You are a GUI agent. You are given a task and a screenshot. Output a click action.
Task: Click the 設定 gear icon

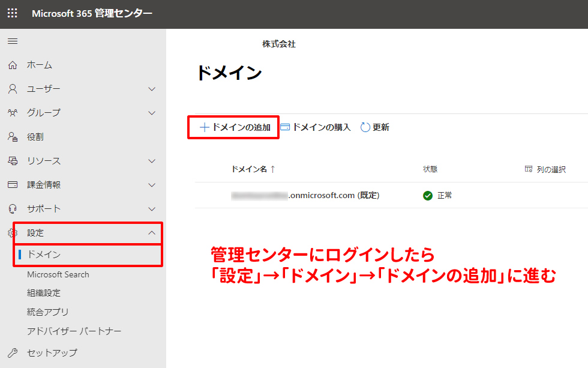[x=13, y=232]
